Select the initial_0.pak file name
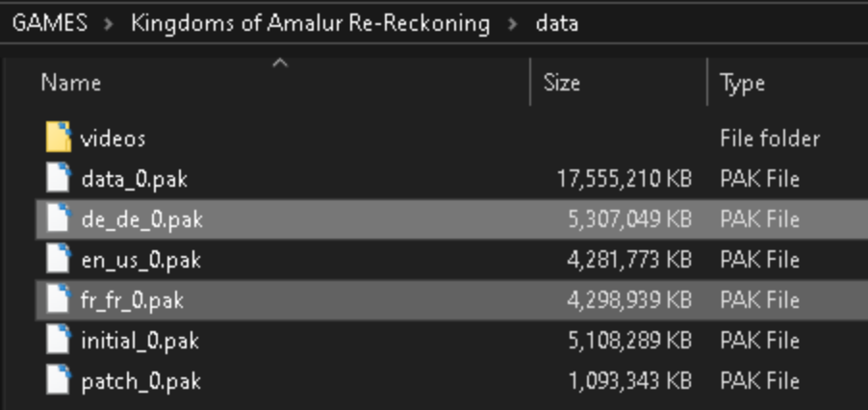Viewport: 868px width, 410px height. coord(140,341)
